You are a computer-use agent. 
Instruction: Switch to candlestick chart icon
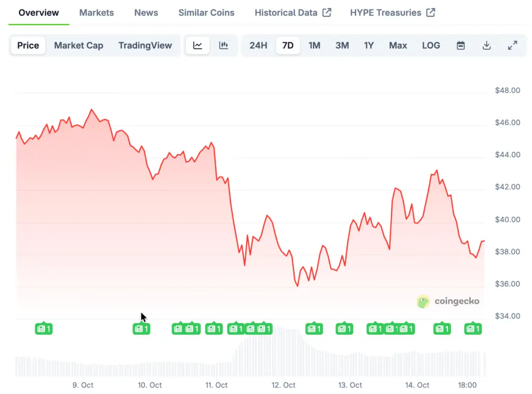[x=224, y=45]
